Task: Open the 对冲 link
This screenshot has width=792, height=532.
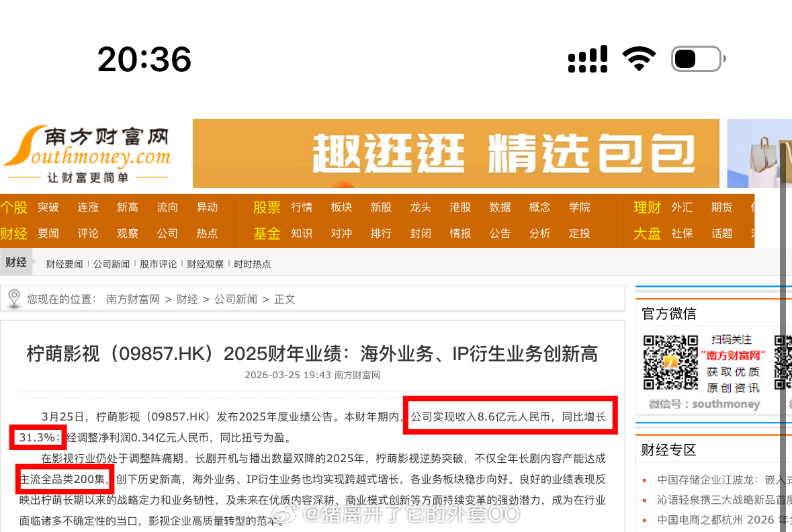Action: coord(341,233)
